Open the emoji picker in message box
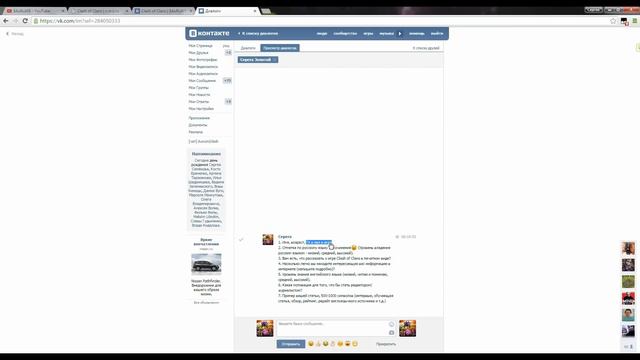This screenshot has height=360, width=640. 391,324
